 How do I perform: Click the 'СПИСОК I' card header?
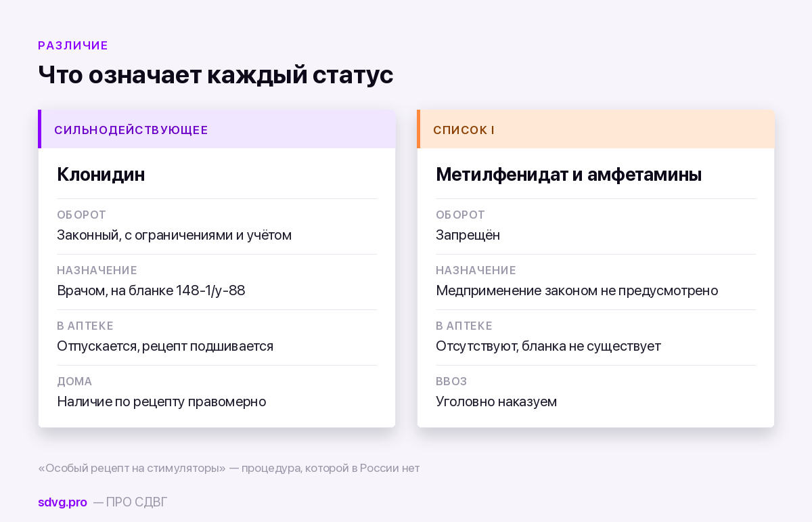pos(595,129)
